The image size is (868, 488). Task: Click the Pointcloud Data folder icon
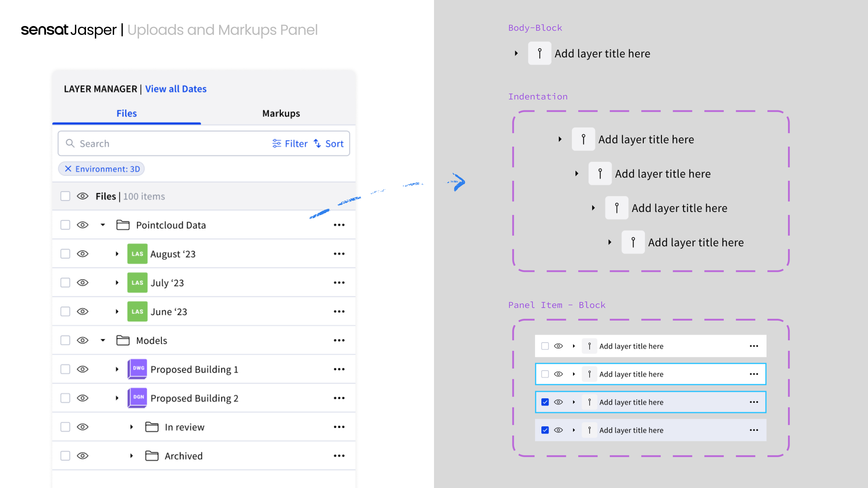[123, 225]
